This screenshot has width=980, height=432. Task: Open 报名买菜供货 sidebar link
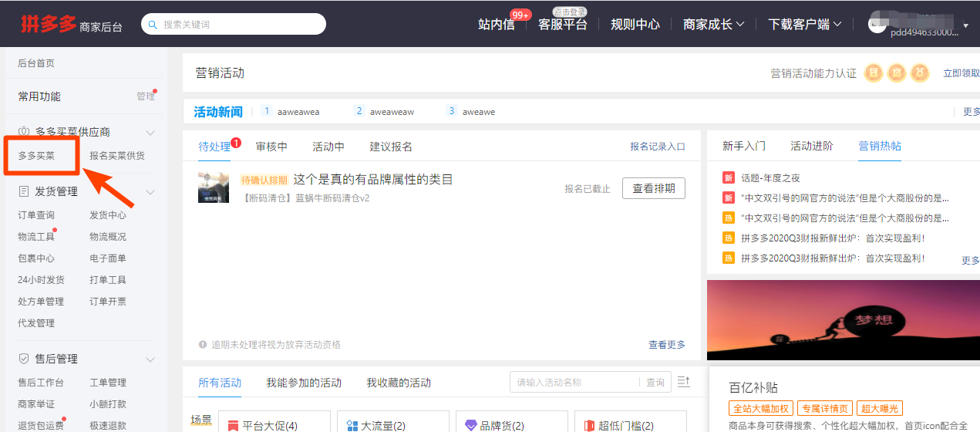(x=116, y=156)
